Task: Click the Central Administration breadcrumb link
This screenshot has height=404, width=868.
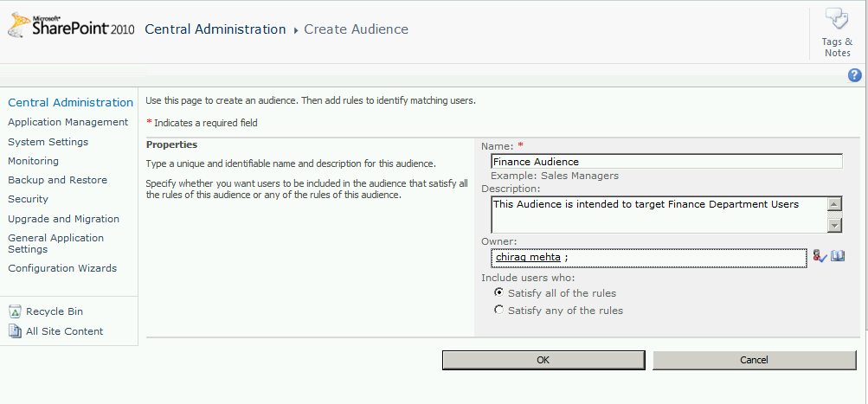Action: [x=215, y=29]
